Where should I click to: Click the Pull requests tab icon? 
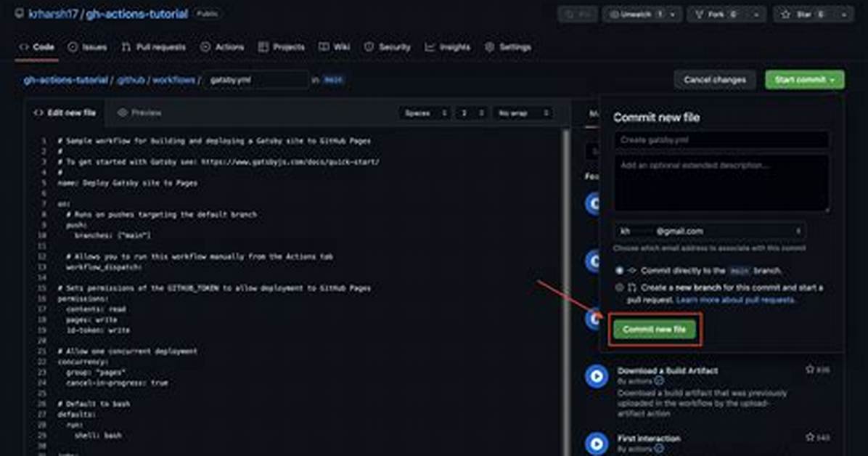tap(126, 47)
